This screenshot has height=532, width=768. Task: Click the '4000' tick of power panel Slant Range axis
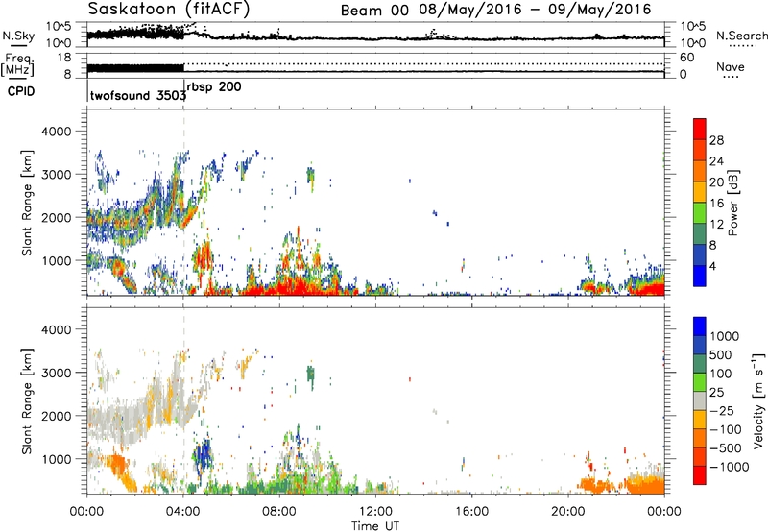pos(56,132)
